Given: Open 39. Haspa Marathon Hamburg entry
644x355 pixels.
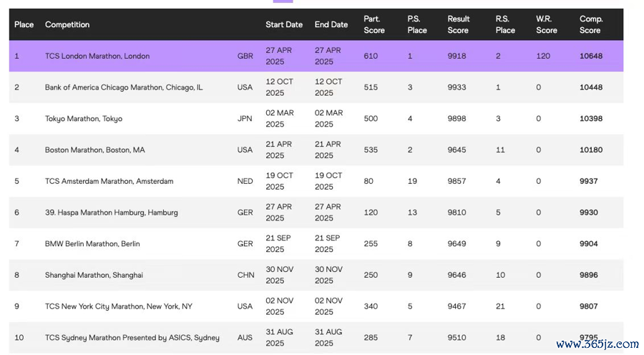Looking at the screenshot, I should (111, 213).
